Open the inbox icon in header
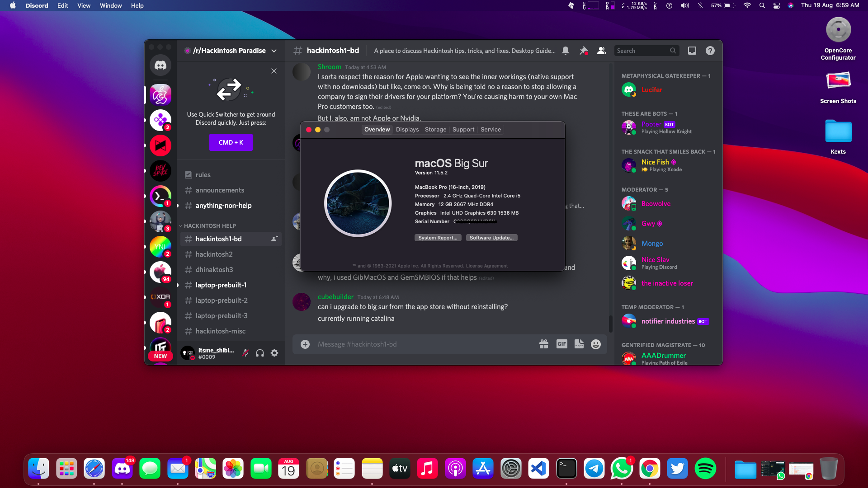This screenshot has width=868, height=488. (x=692, y=51)
